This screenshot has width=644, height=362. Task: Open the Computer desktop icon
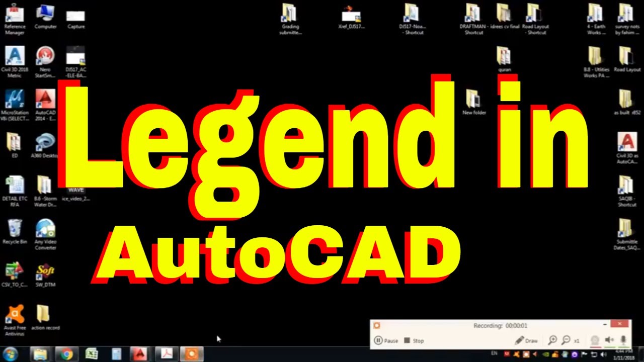(x=45, y=17)
